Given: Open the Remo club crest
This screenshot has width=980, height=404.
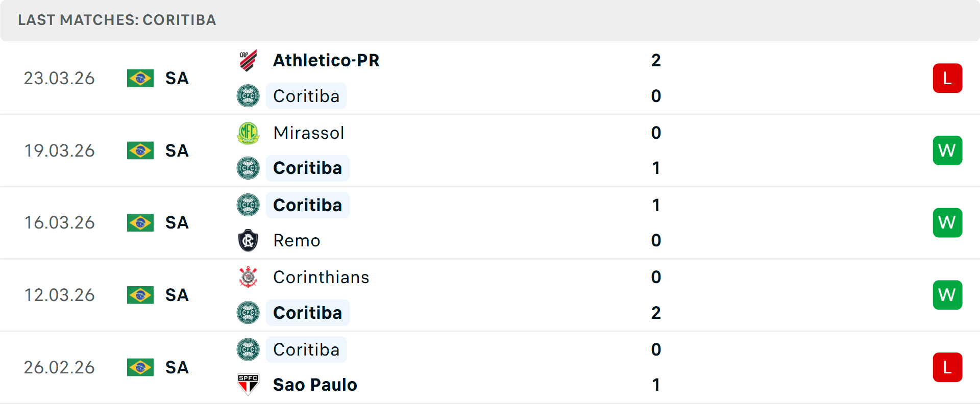Looking at the screenshot, I should (x=248, y=240).
